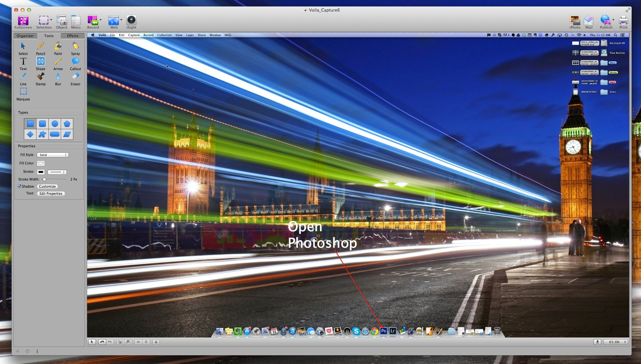Image resolution: width=641 pixels, height=364 pixels.
Task: Click the Fill Color swatch
Action: [x=41, y=163]
